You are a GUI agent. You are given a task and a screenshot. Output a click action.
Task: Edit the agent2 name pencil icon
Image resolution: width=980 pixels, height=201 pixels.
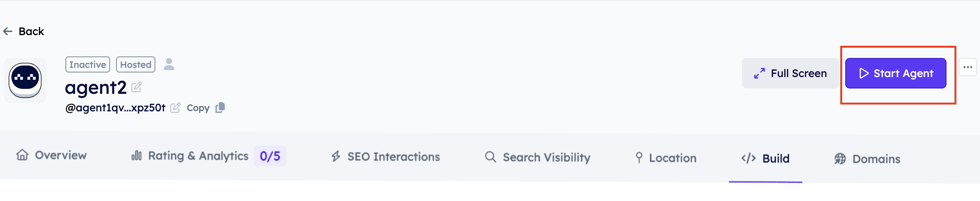(x=136, y=87)
